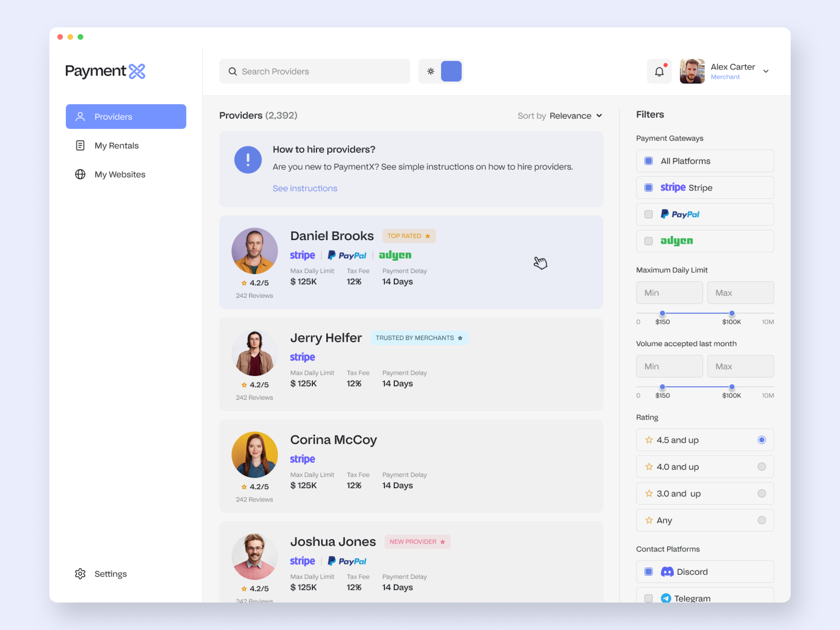Focus the Search Providers field

coord(314,71)
